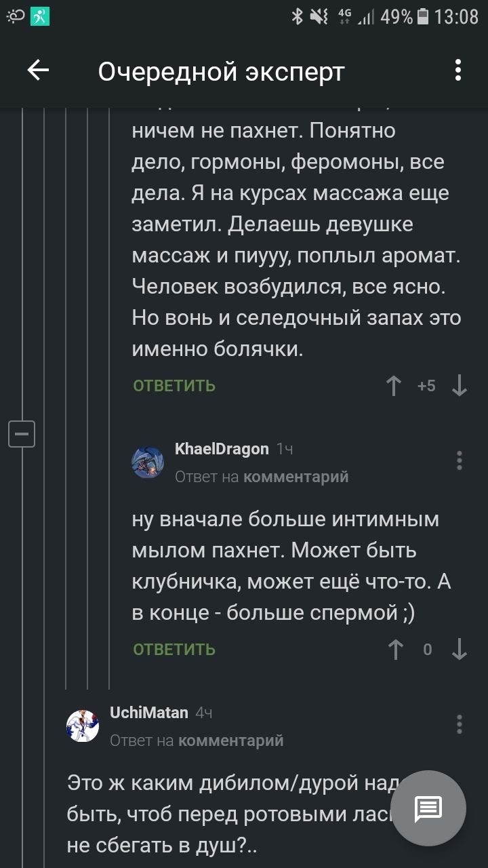Open UchiMatan's avatar
The height and width of the screenshot is (868, 488).
pyautogui.click(x=83, y=726)
